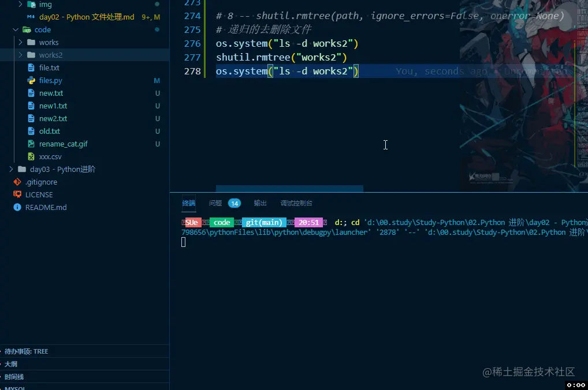Click the modified dot beside the code folder

(156, 29)
